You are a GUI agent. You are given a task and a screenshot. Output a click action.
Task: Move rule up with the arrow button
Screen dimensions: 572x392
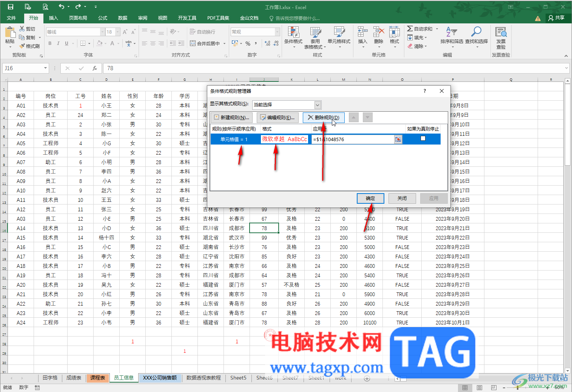(x=353, y=117)
